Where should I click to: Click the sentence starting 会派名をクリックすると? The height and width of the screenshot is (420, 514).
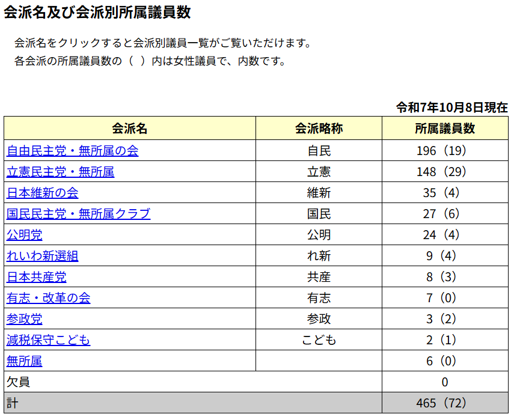(163, 43)
